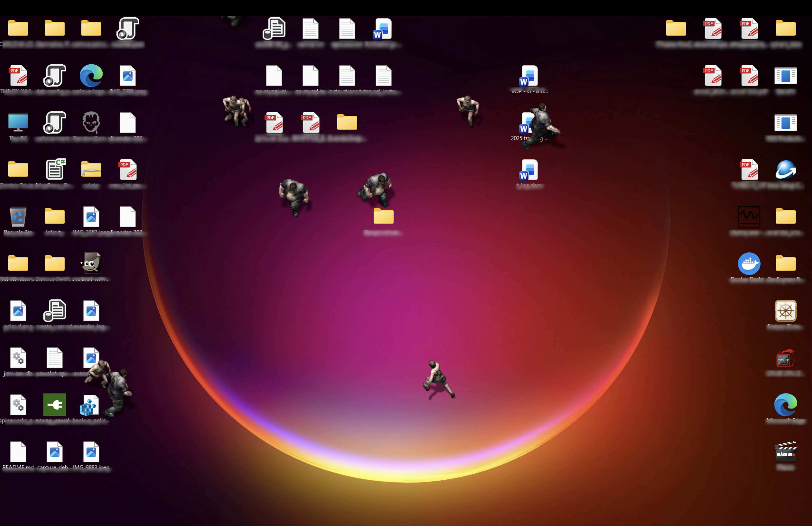812x526 pixels.
Task: Open the Infinity folder
Action: [x=55, y=216]
